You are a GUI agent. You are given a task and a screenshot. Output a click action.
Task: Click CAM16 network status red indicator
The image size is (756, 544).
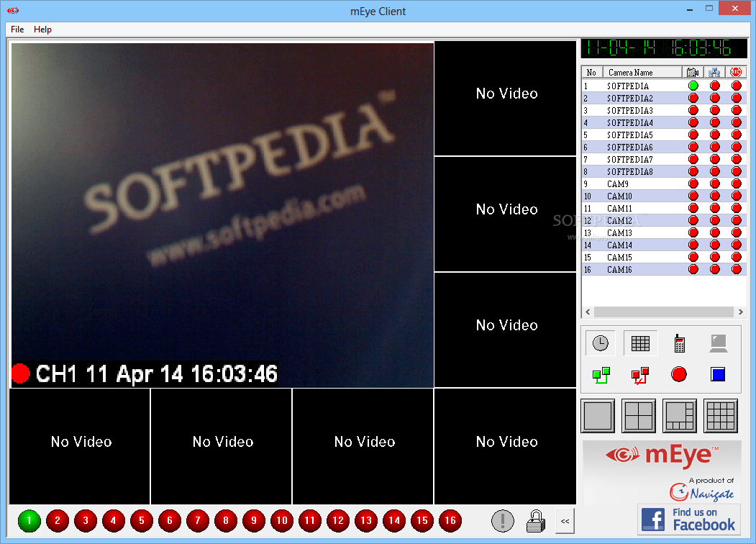click(x=715, y=270)
